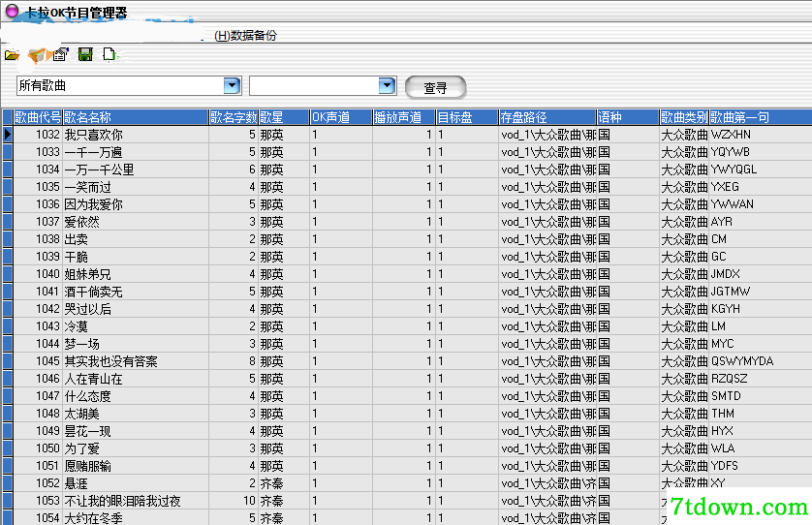
Task: Expand the empty second combo box arrow
Action: [387, 85]
